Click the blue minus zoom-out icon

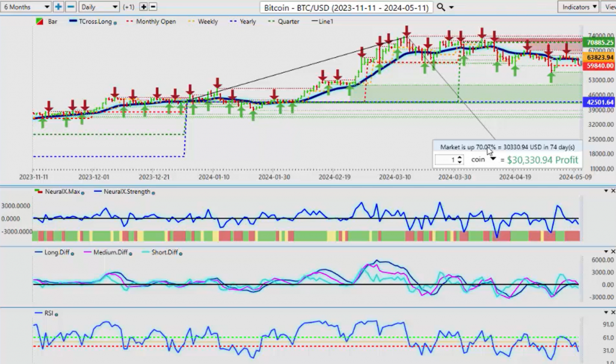point(70,7)
